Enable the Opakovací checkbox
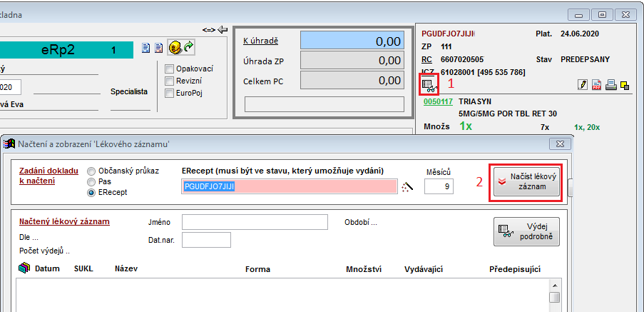 coord(170,69)
